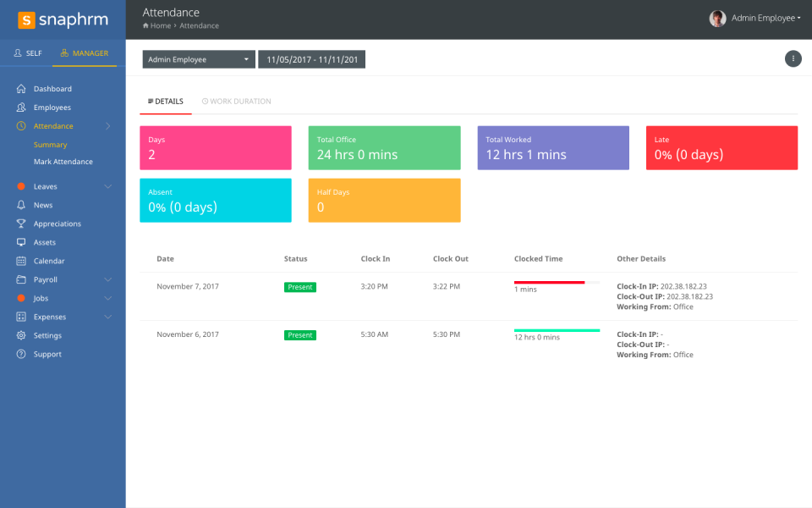Viewport: 812px width, 508px height.
Task: Open Settings via the gear icon
Action: (x=20, y=335)
